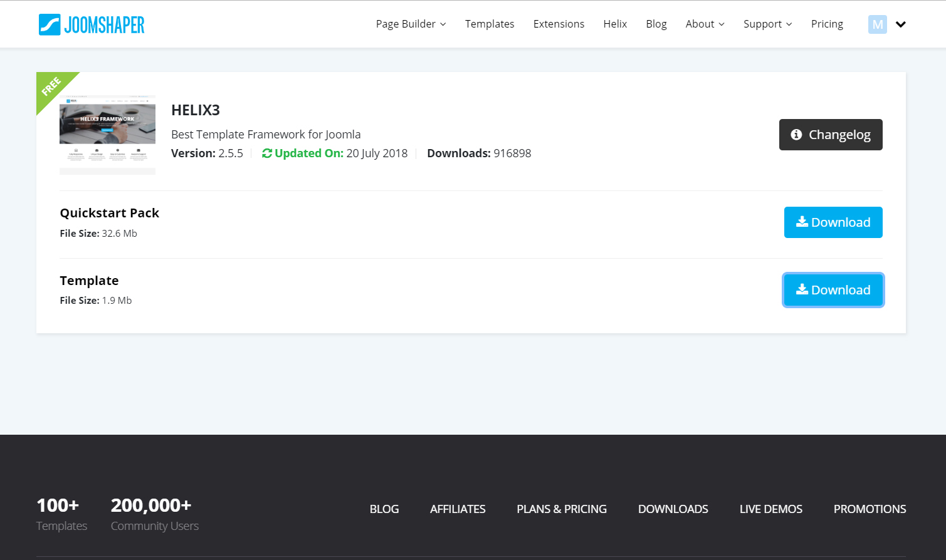Click the 'Updated On: 20 July 2018' text

(335, 153)
